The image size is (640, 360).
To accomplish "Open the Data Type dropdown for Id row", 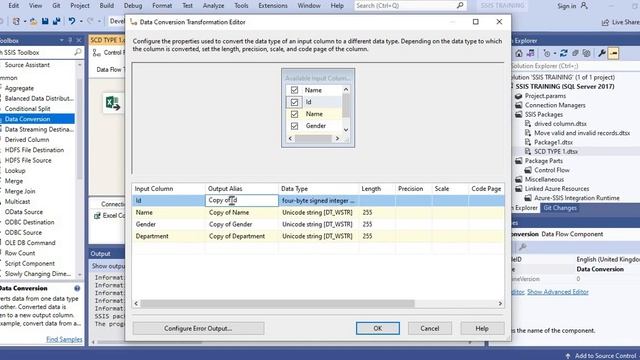I will point(318,200).
